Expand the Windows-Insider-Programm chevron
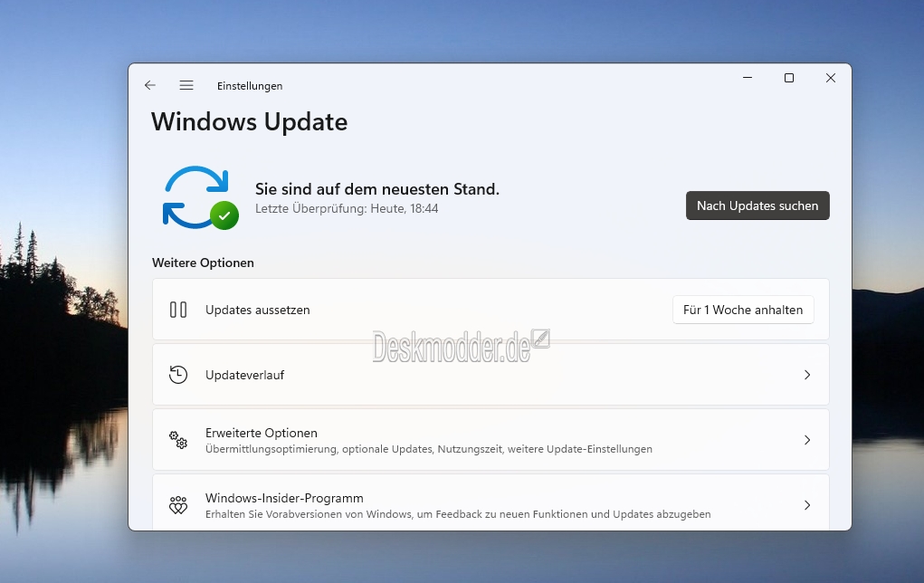This screenshot has height=583, width=924. coord(807,505)
